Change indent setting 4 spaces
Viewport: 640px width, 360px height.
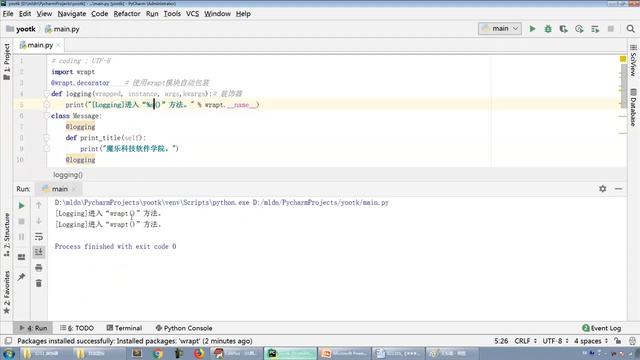(x=591, y=340)
